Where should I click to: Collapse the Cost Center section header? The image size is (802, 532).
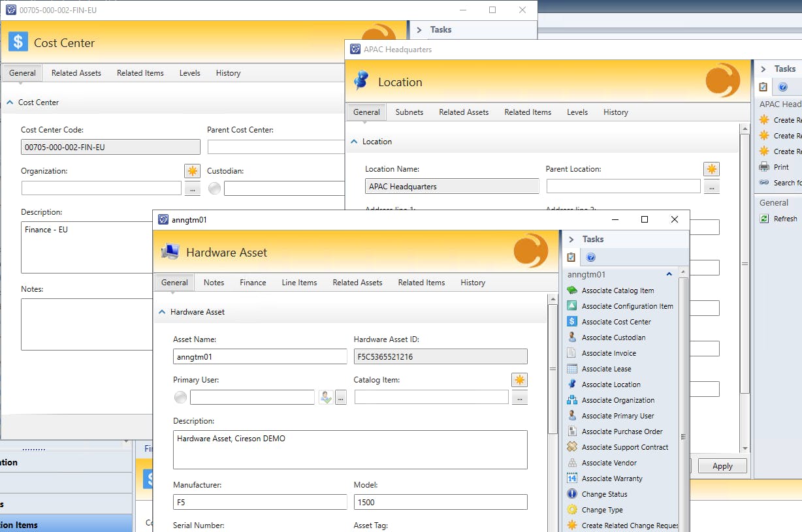tap(10, 102)
